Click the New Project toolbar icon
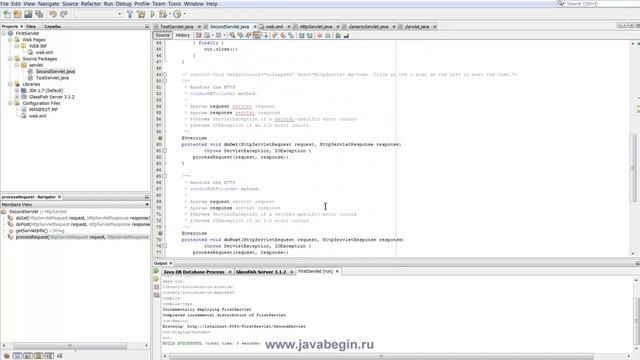Viewport: 640px width, 360px height. pos(18,14)
